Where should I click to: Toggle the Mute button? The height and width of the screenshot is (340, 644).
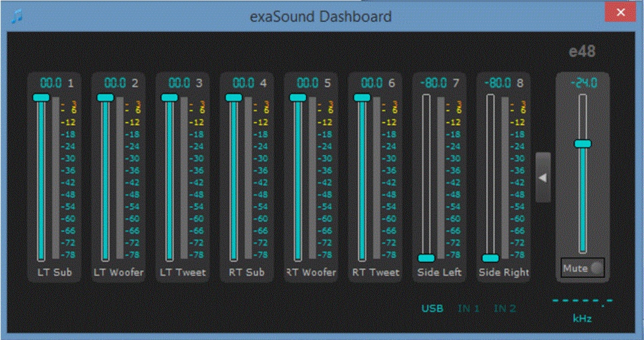(582, 268)
